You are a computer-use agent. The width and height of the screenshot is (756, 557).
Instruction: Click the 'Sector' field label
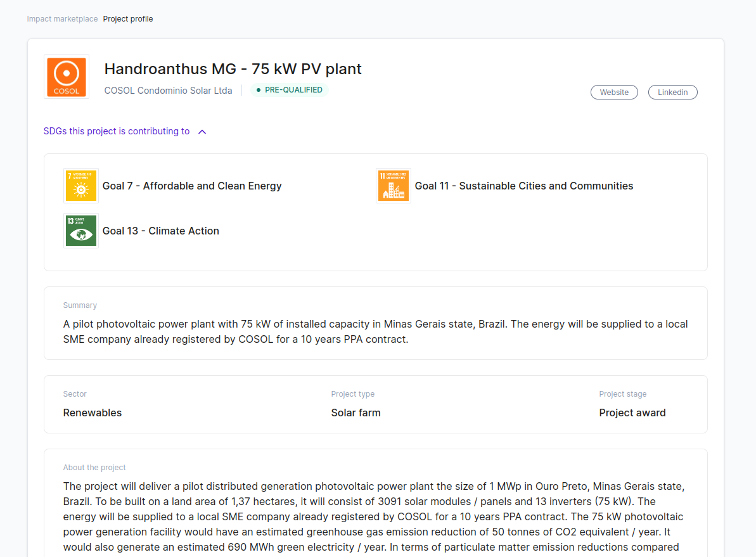[75, 394]
